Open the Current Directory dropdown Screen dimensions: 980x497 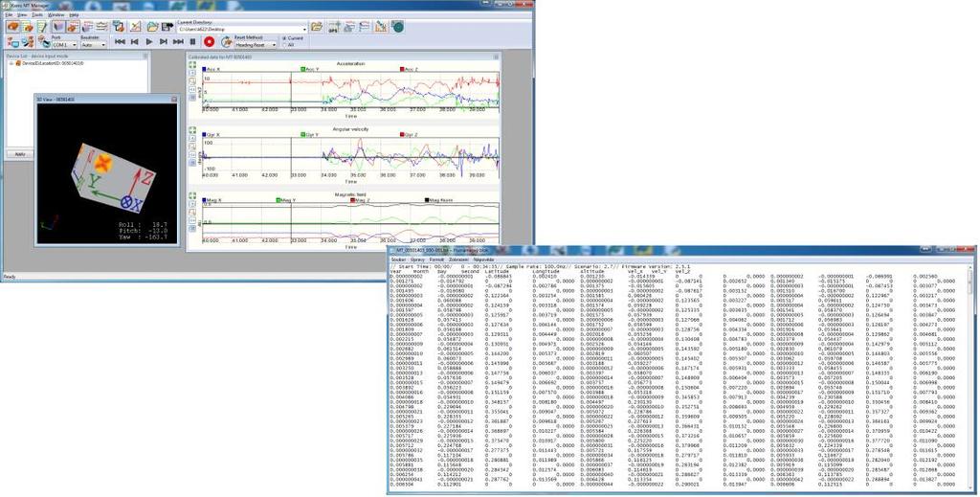pos(243,30)
